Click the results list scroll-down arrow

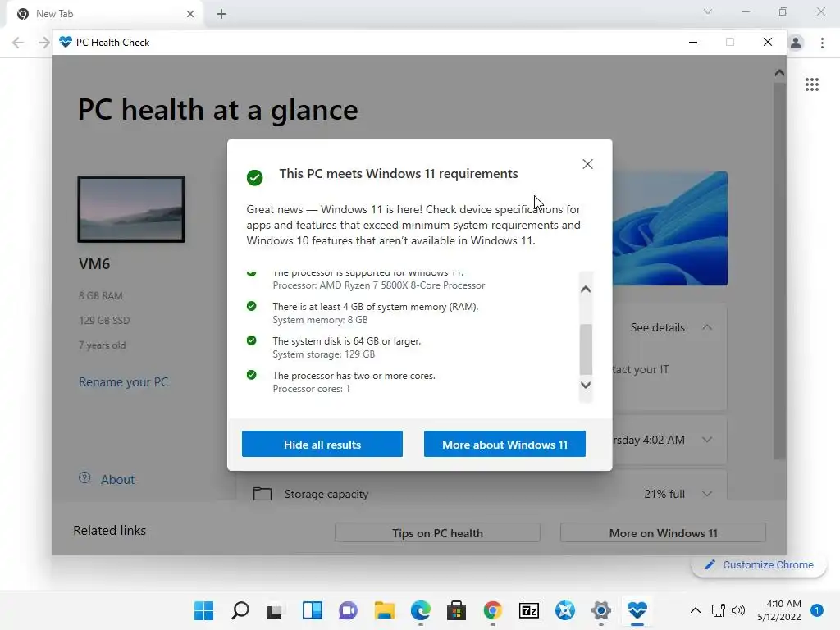[586, 385]
